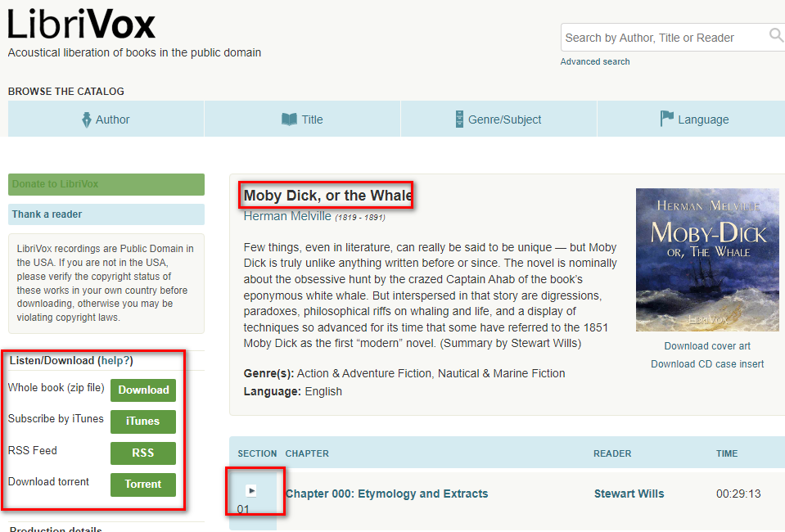This screenshot has width=785, height=532.
Task: Click the Moby-Dick cover art thumbnail
Action: point(707,259)
